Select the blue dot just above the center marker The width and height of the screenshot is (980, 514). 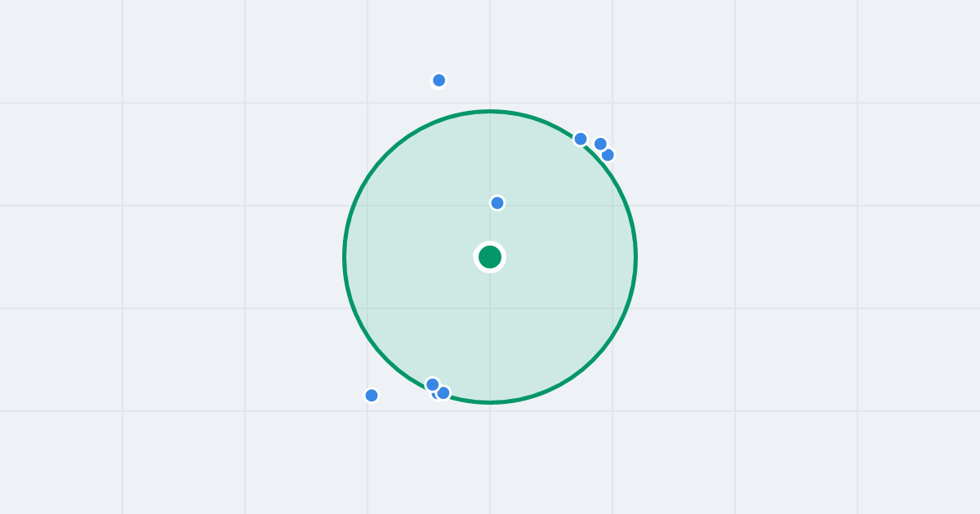click(x=497, y=202)
